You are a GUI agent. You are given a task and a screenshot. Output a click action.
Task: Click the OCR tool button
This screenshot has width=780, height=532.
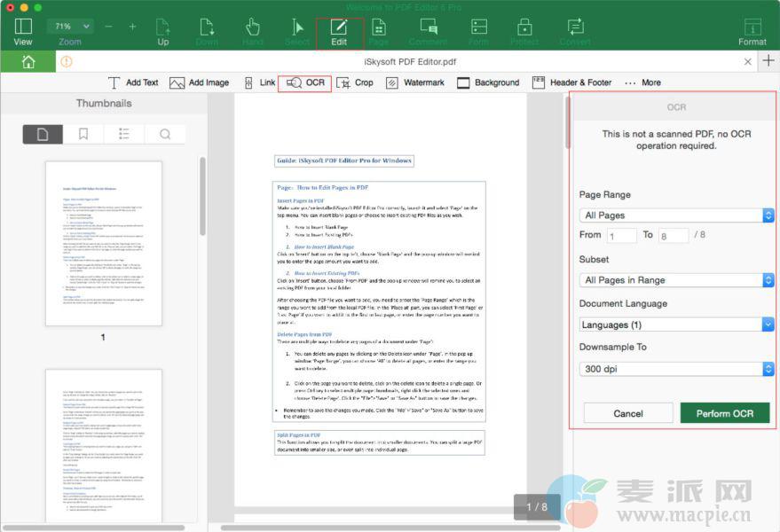305,82
